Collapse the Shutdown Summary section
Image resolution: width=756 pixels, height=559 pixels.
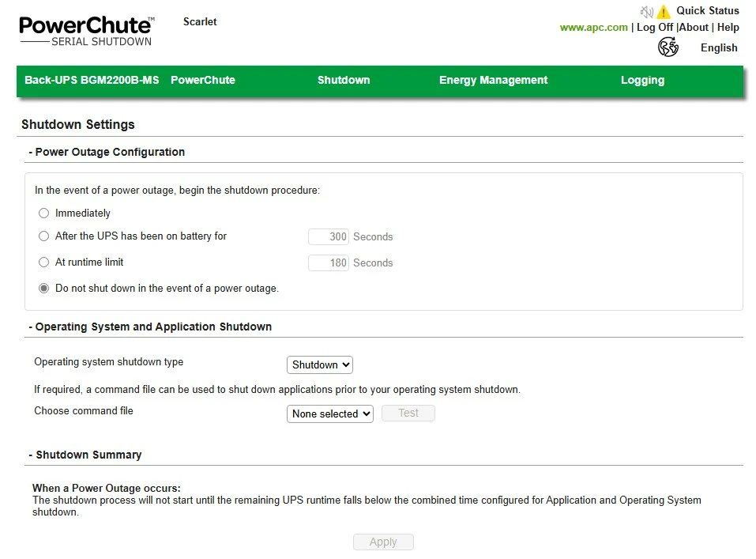pos(85,455)
